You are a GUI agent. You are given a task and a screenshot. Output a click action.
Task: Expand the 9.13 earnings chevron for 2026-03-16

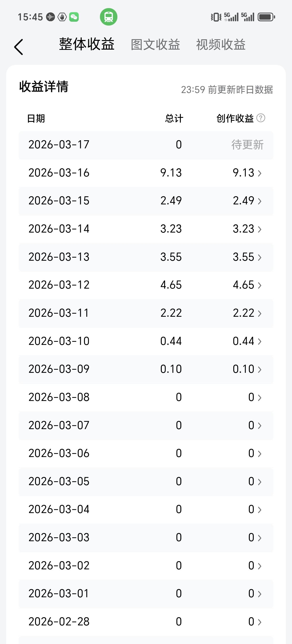pyautogui.click(x=260, y=173)
